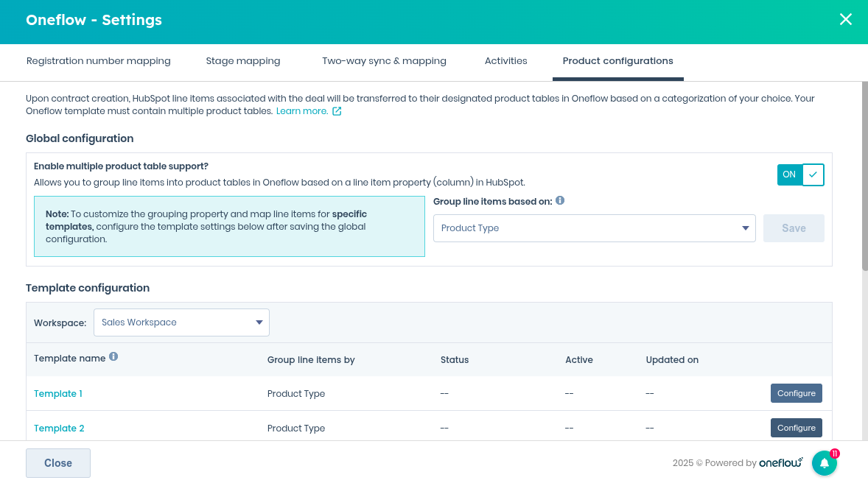Switch to the Stage mapping tab
This screenshot has height=483, width=868.
[x=243, y=61]
